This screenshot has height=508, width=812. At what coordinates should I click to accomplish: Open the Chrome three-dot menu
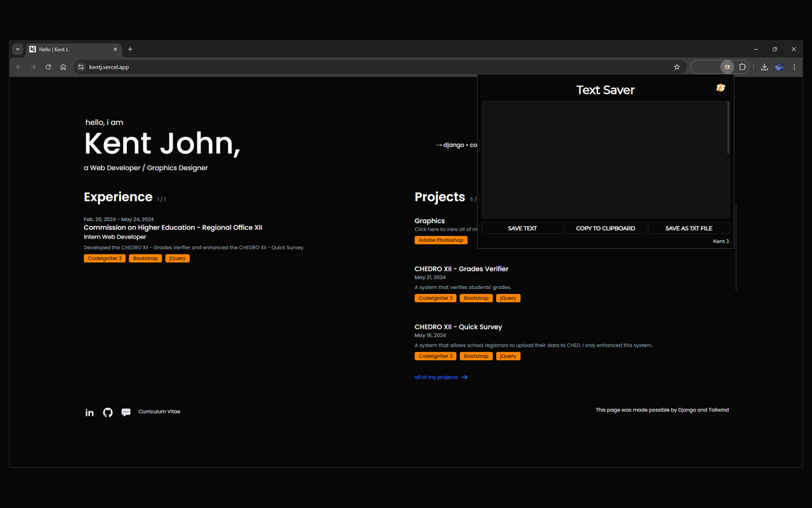pos(794,67)
